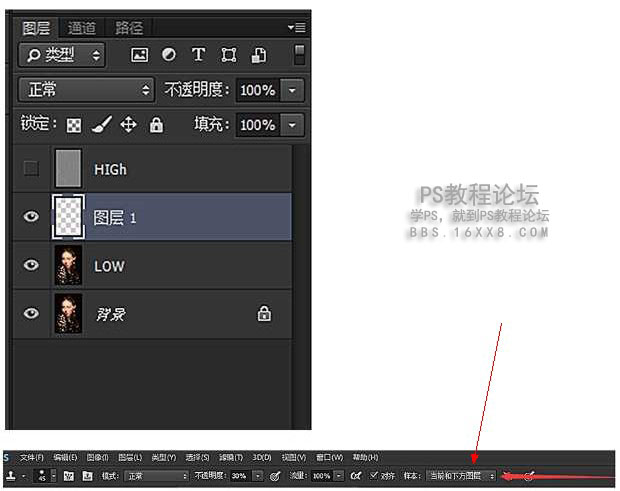Click the lock image pixels brush icon
This screenshot has height=491, width=620.
[101, 125]
